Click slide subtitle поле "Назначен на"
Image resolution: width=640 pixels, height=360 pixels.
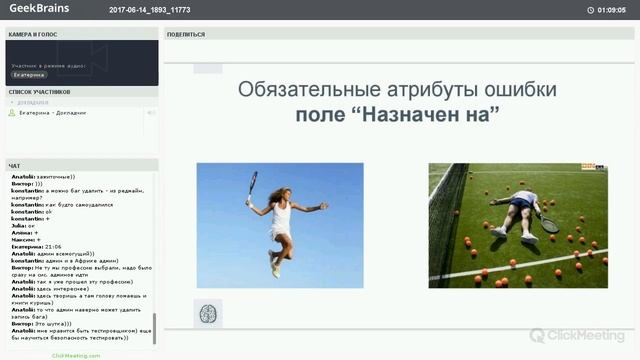397,114
